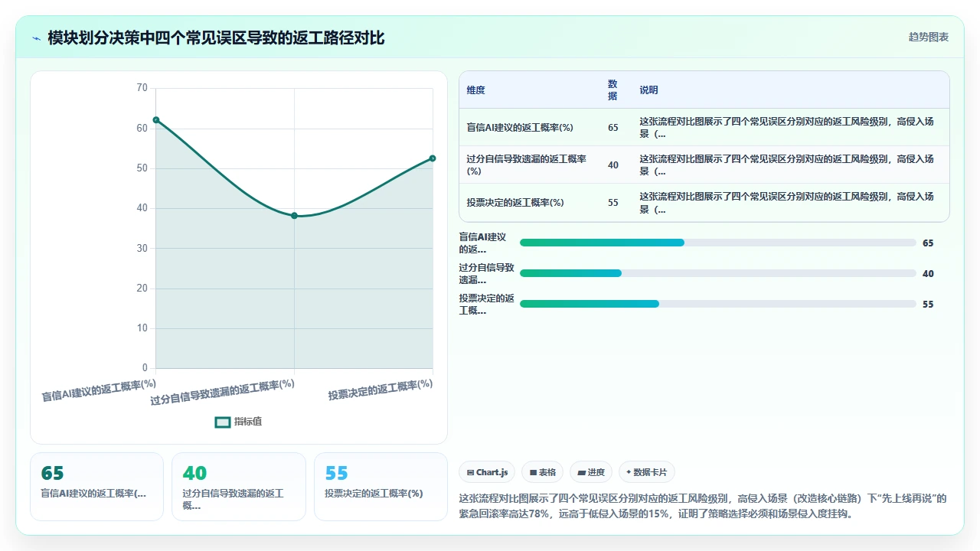
Task: Open the data card showing 40
Action: 239,487
